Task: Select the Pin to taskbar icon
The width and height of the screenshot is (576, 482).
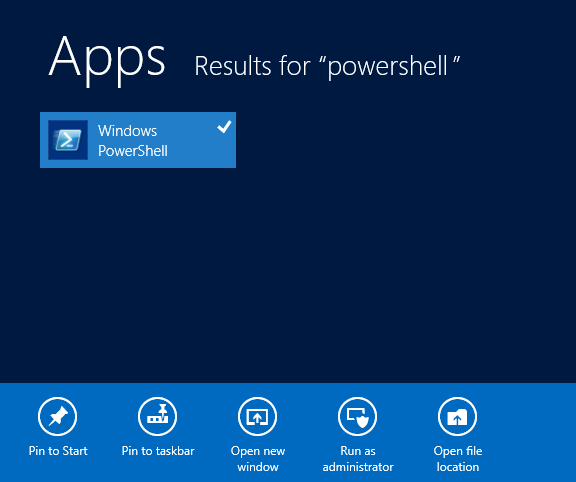Action: click(x=158, y=416)
